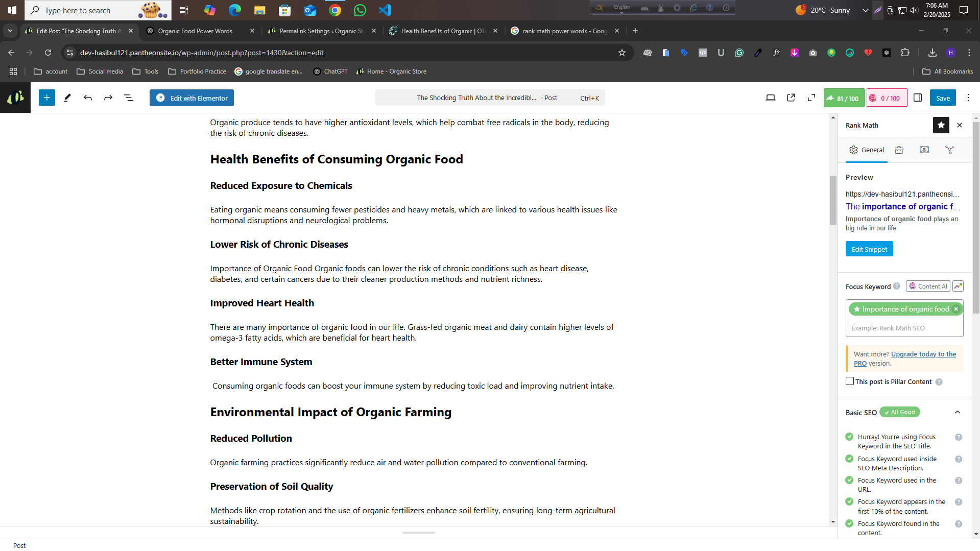
Task: Select the pencil Tools icon
Action: (x=67, y=98)
